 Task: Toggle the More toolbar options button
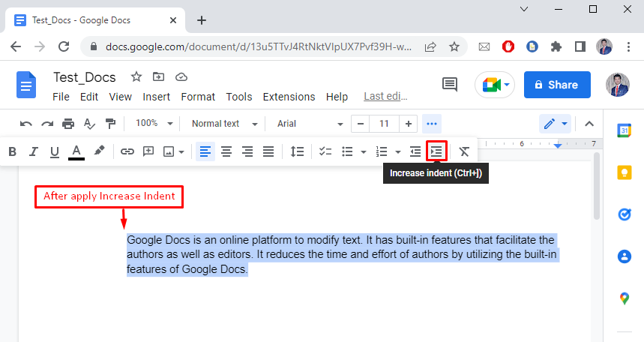point(432,124)
